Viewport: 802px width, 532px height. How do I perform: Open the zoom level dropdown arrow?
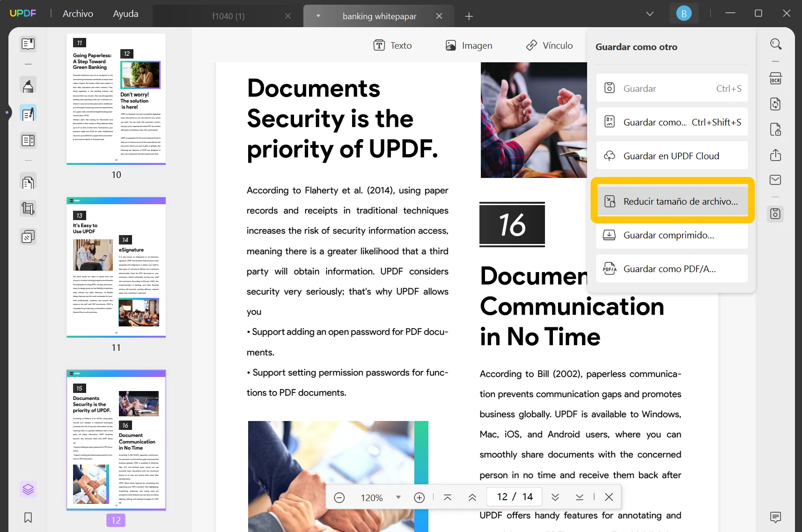point(398,497)
